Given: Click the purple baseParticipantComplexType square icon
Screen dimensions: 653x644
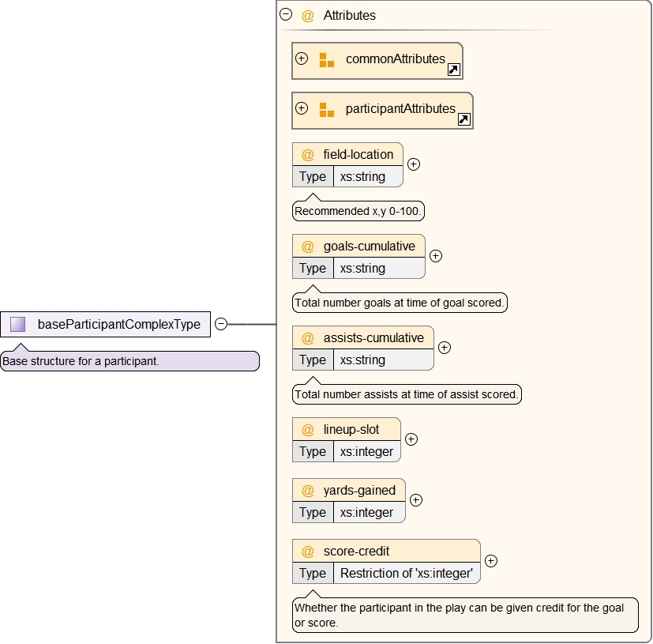Looking at the screenshot, I should pyautogui.click(x=18, y=324).
